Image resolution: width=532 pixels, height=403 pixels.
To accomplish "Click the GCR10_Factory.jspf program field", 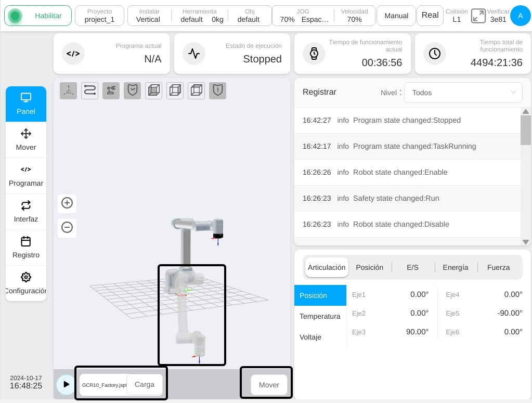I will (x=104, y=385).
